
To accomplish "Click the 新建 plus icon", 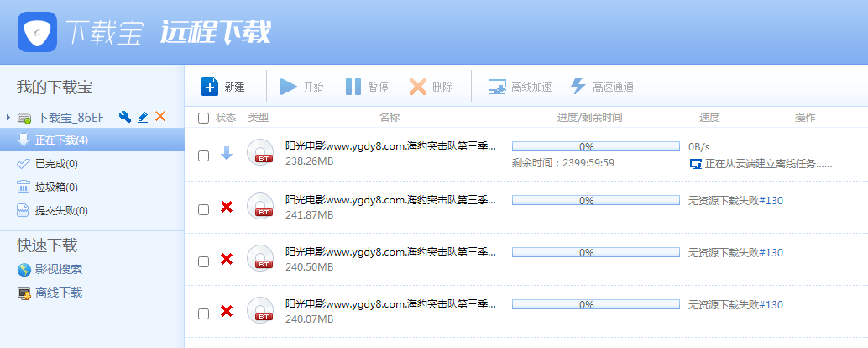I will (210, 87).
